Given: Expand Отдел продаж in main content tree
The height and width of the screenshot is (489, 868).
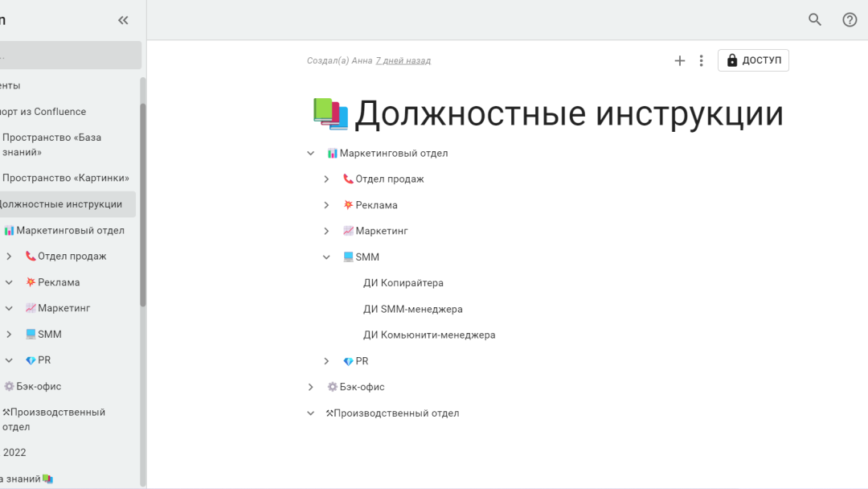Looking at the screenshot, I should click(x=326, y=179).
